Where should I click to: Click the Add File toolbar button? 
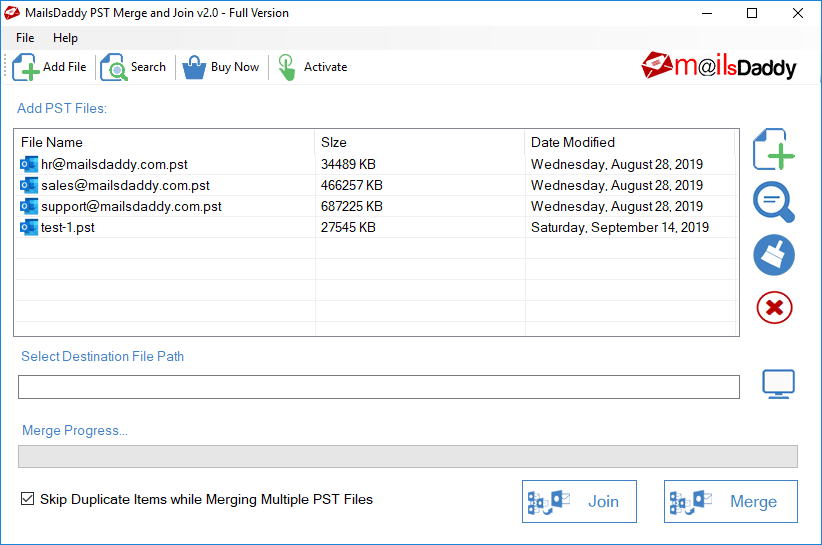49,67
